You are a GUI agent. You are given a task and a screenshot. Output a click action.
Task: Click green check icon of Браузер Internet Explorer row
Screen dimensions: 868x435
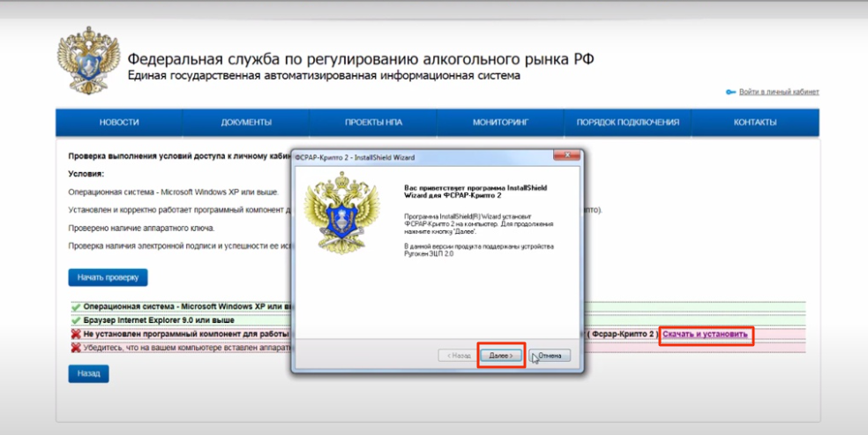click(76, 320)
